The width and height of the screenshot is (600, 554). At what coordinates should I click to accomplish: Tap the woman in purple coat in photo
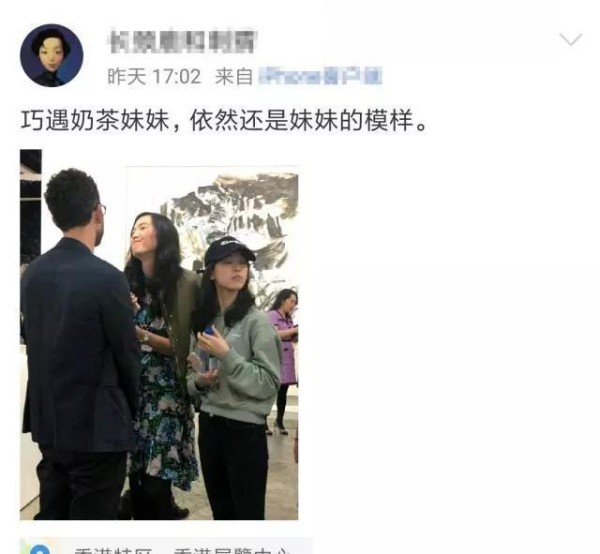pos(285,356)
